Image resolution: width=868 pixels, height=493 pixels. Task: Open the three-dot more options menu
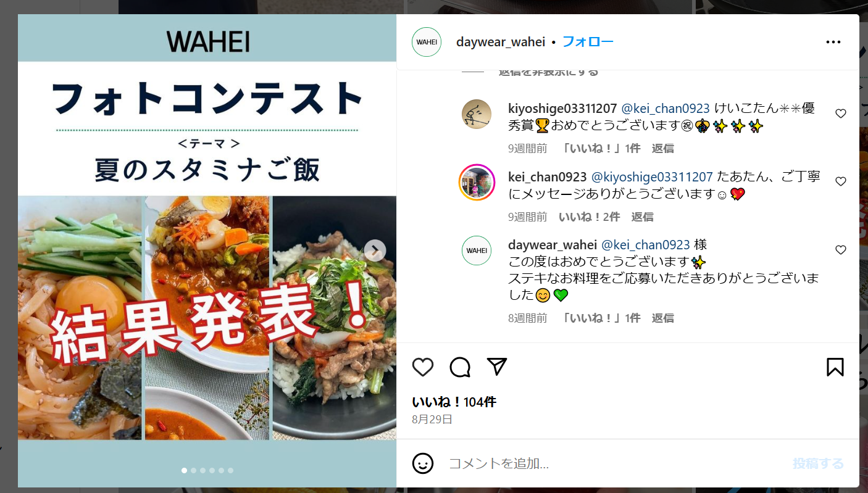[833, 42]
